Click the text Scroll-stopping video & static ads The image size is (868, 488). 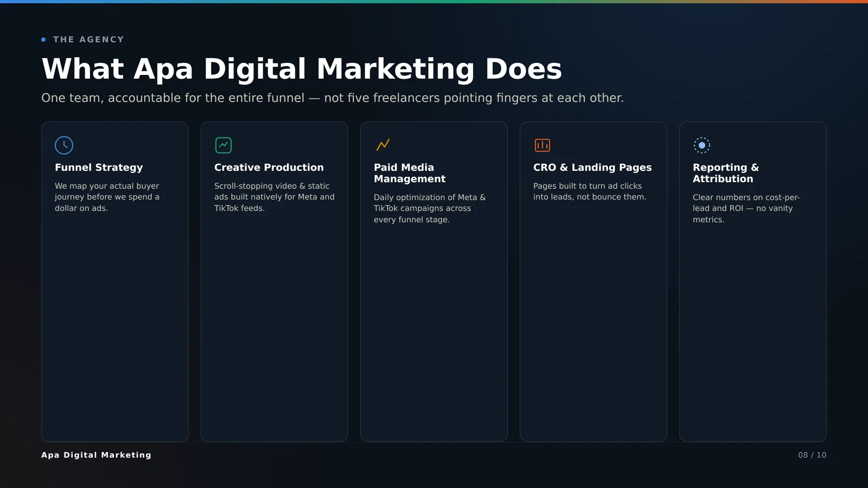tap(275, 197)
